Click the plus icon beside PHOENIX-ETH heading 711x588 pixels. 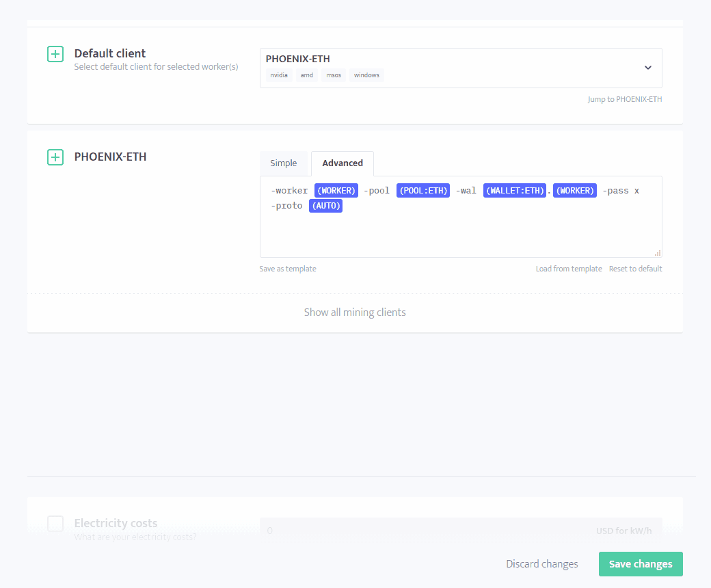point(55,157)
